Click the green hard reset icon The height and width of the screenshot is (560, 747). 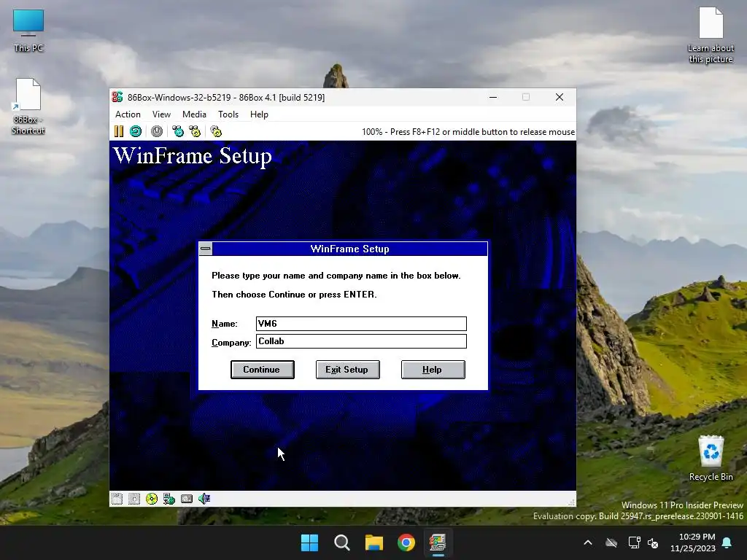point(136,131)
